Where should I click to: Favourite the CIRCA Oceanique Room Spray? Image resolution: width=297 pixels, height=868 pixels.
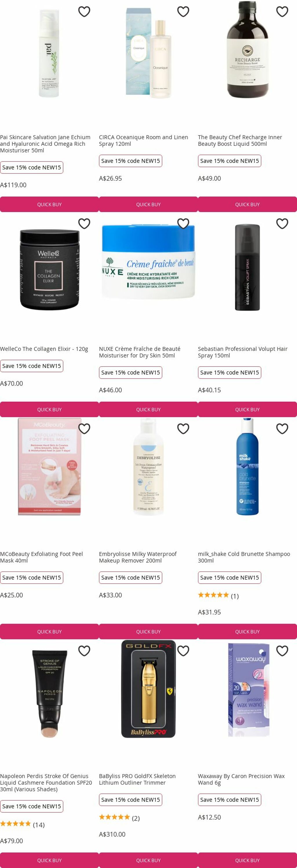(x=183, y=12)
